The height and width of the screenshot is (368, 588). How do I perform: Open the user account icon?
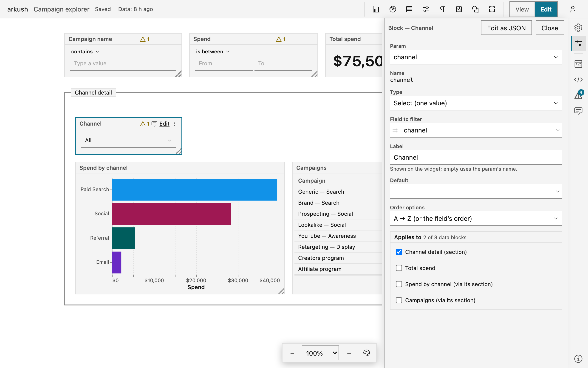click(573, 9)
